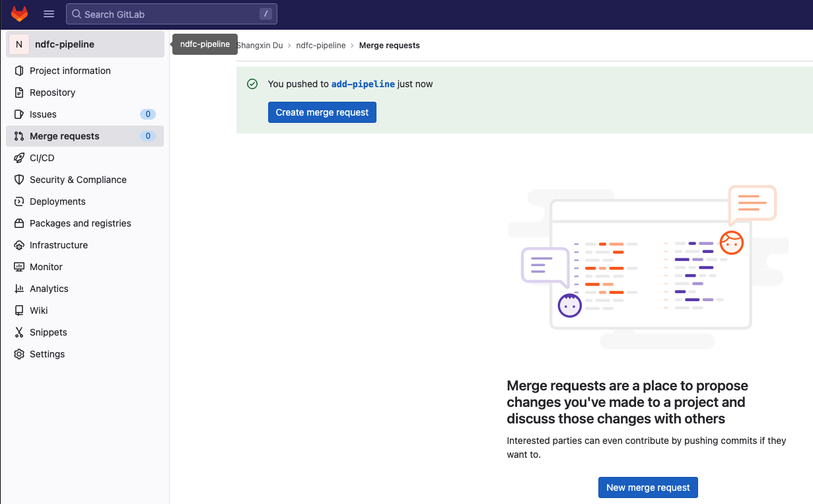
Task: Click the Create merge request button
Action: click(322, 112)
